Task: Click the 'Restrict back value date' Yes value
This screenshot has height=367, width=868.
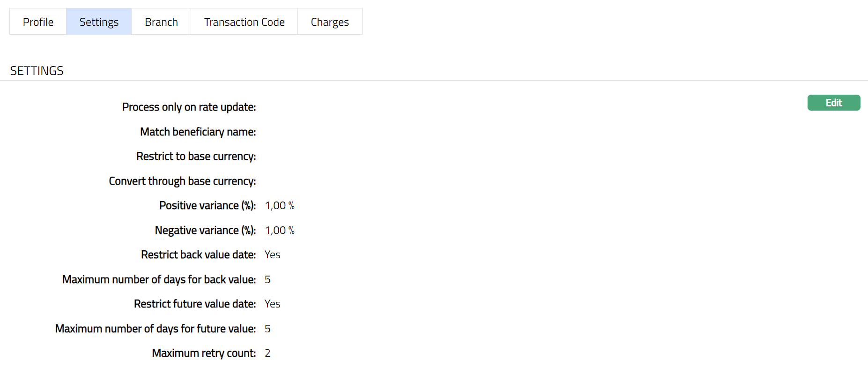Action: coord(272,255)
